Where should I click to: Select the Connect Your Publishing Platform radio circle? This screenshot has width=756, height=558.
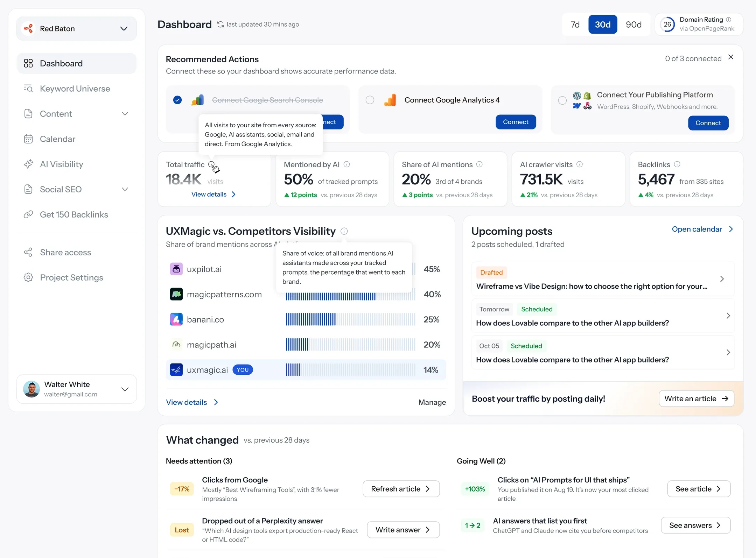point(562,100)
